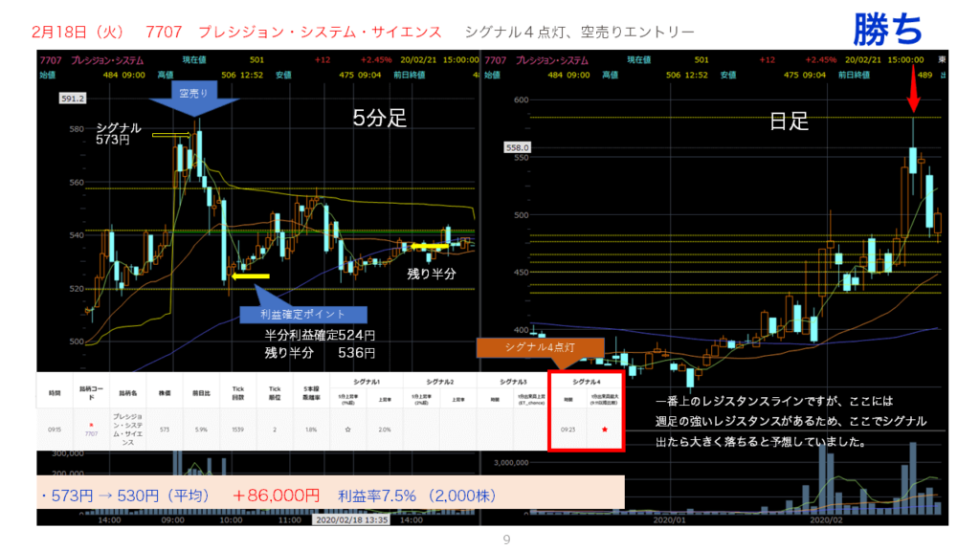980x551 pixels.
Task: Click the 11:00 label on the time axis
Action: click(289, 519)
